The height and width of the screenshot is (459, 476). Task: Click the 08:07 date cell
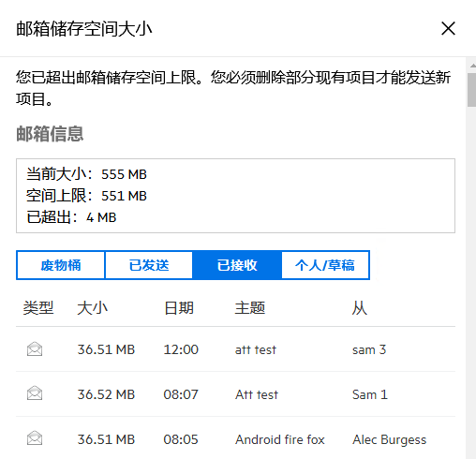click(181, 394)
